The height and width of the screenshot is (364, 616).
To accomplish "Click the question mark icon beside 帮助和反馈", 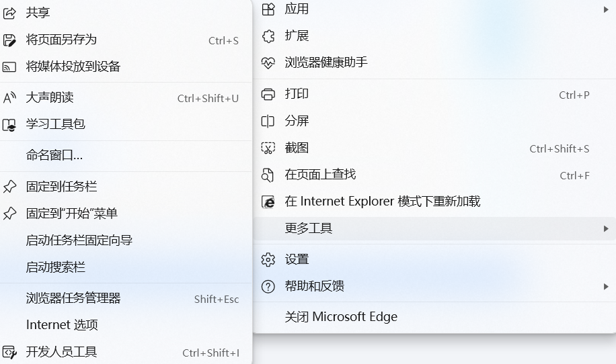I will click(268, 286).
